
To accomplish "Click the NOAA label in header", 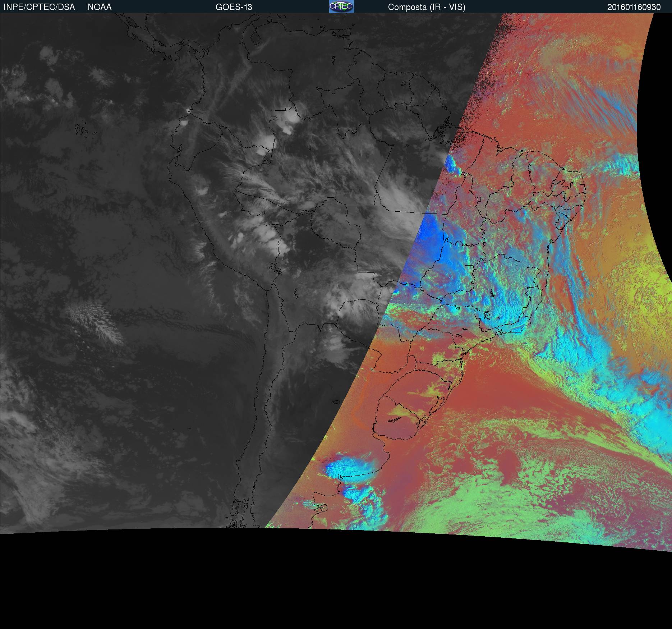I will point(100,7).
